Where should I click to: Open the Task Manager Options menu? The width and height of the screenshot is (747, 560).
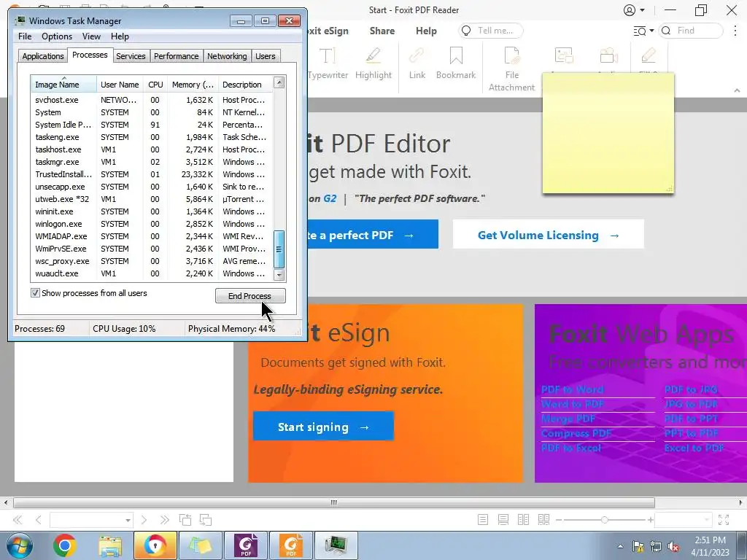tap(57, 36)
